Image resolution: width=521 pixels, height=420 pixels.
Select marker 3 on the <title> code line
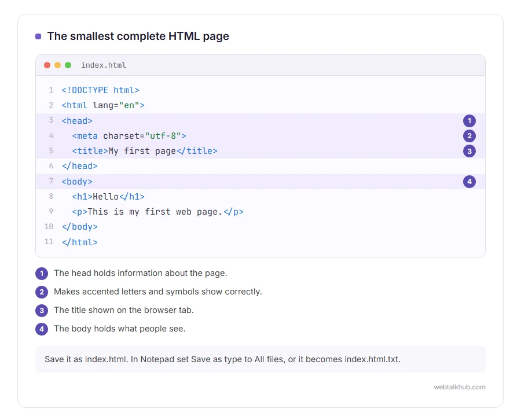point(469,151)
